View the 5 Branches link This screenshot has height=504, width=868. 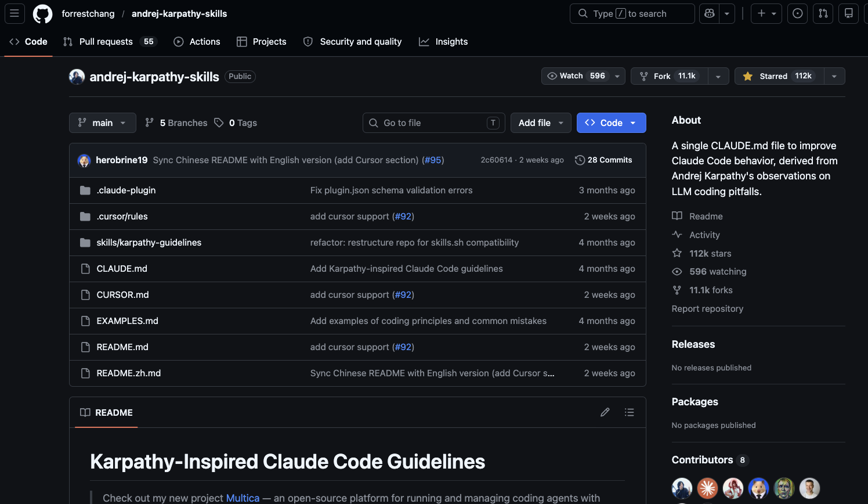(176, 123)
